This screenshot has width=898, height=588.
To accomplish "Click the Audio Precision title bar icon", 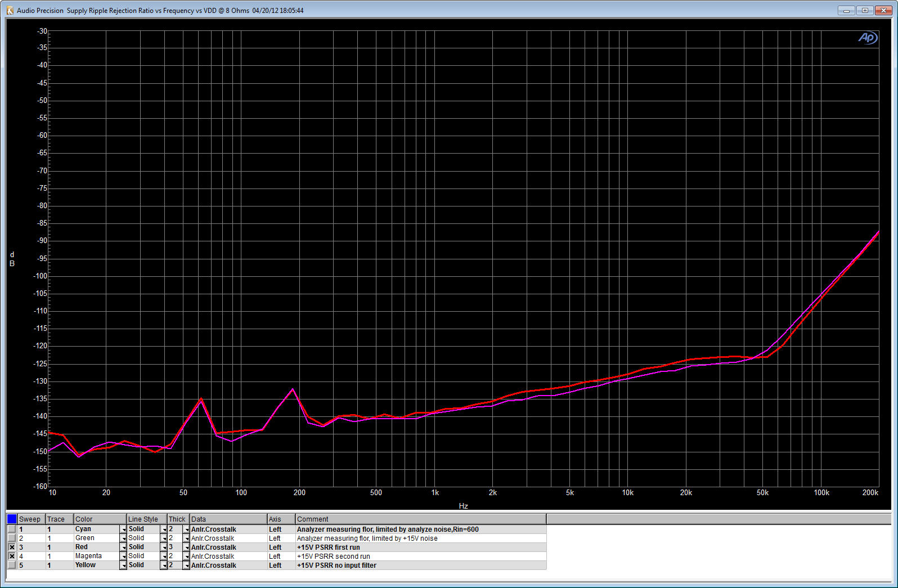I will point(10,10).
